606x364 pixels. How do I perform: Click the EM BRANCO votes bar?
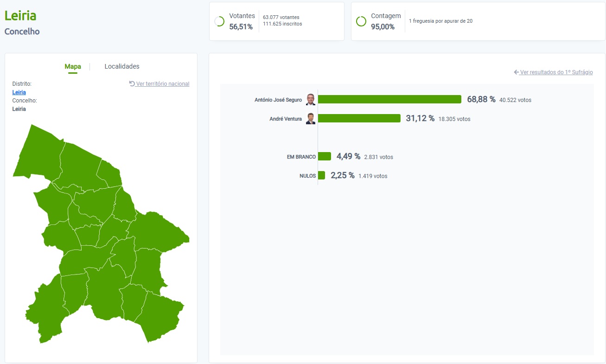(325, 156)
